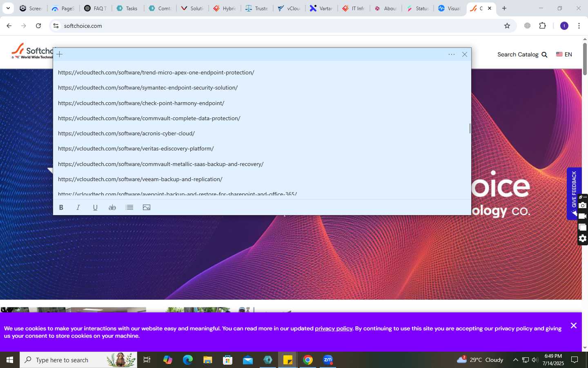
Task: Switch to the Truste tab
Action: (257, 8)
